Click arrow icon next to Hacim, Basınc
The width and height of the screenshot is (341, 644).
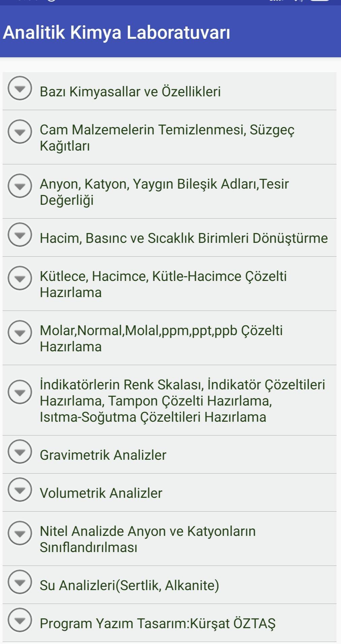pos(20,235)
